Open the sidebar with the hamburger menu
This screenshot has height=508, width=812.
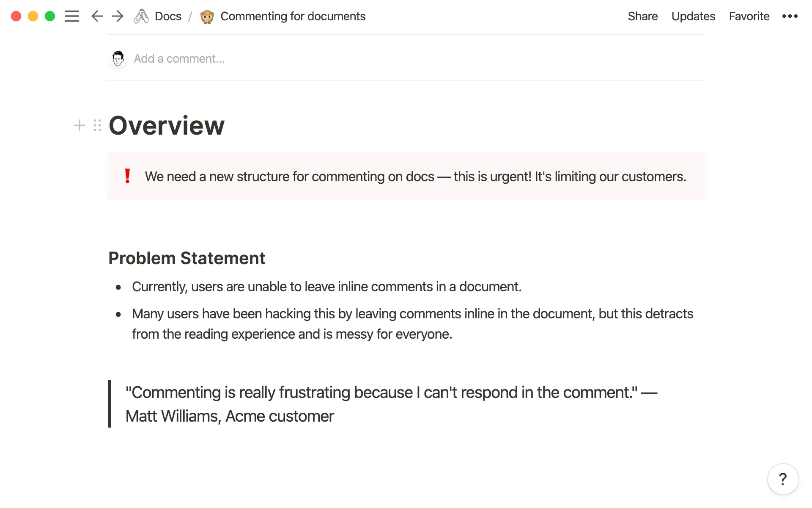pyautogui.click(x=72, y=16)
